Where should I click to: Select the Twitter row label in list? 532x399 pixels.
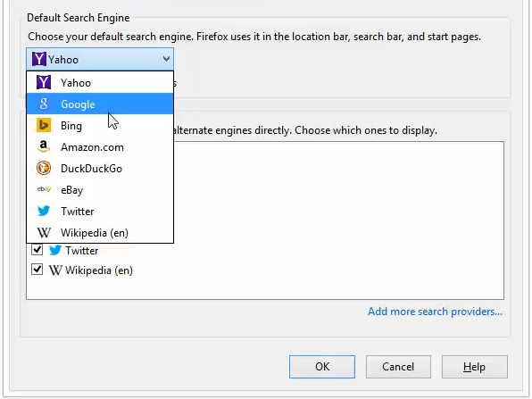point(82,251)
